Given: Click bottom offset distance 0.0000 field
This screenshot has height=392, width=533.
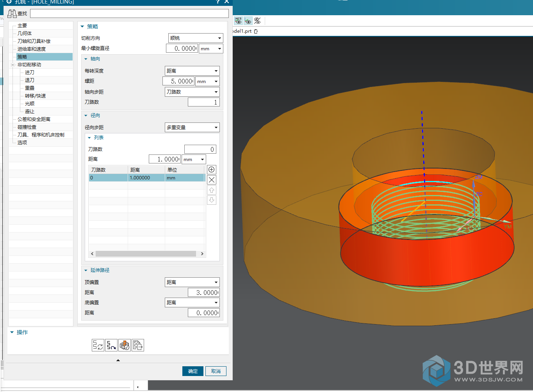Looking at the screenshot, I should [x=204, y=312].
